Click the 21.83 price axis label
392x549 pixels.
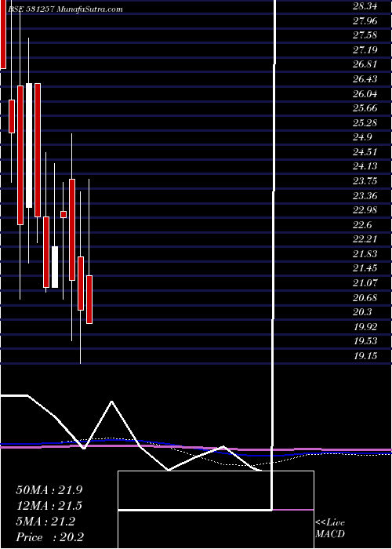[x=365, y=254]
